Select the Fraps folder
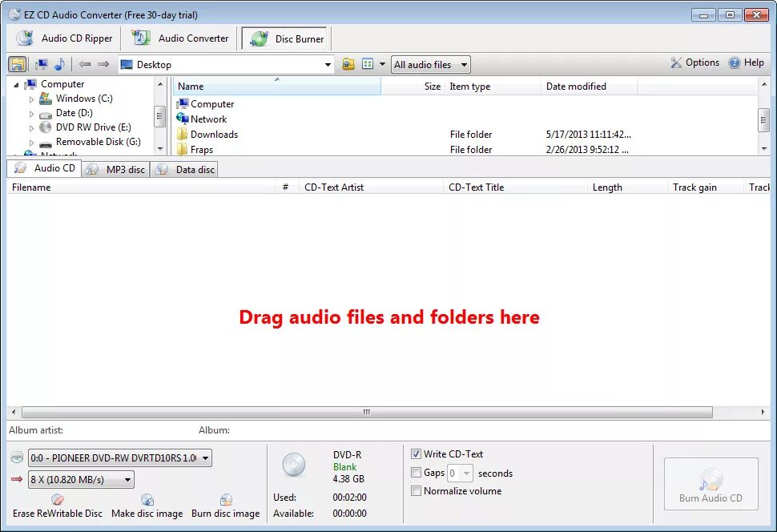The image size is (777, 532). coord(195,149)
